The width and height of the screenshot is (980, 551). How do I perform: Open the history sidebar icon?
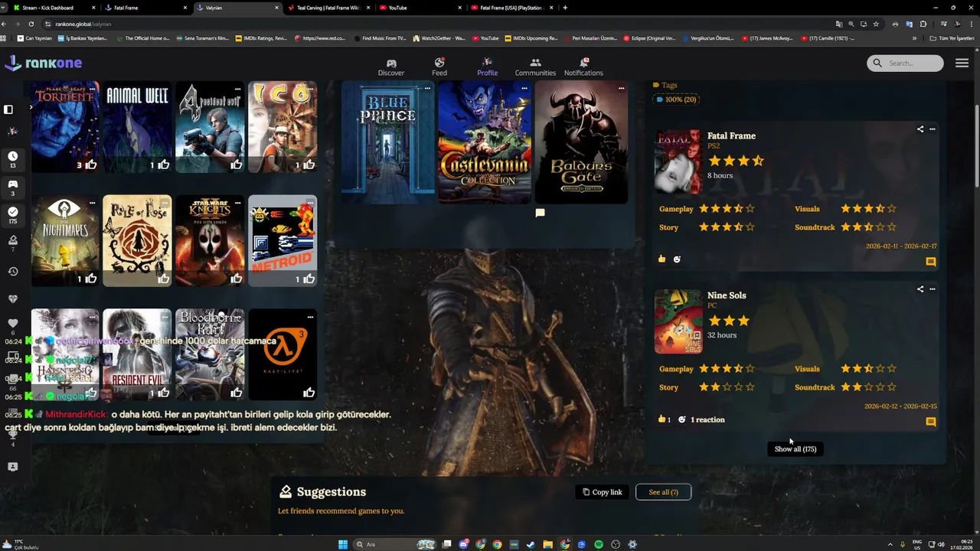12,272
